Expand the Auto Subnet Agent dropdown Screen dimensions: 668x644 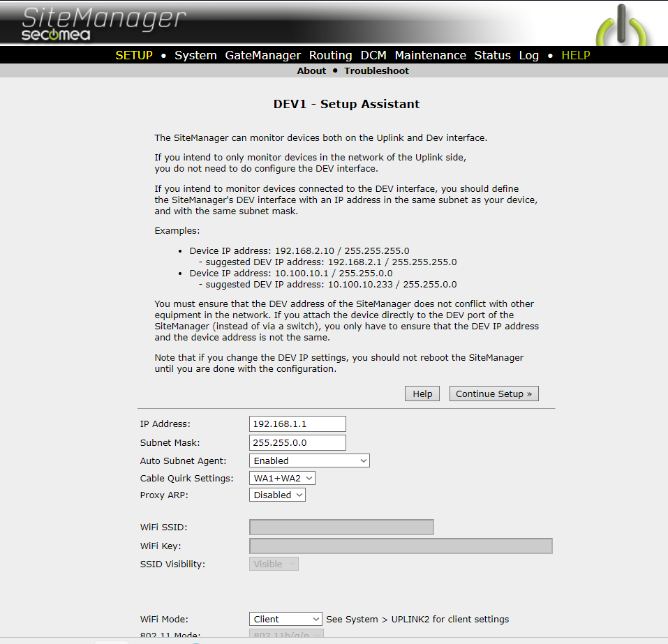point(309,460)
